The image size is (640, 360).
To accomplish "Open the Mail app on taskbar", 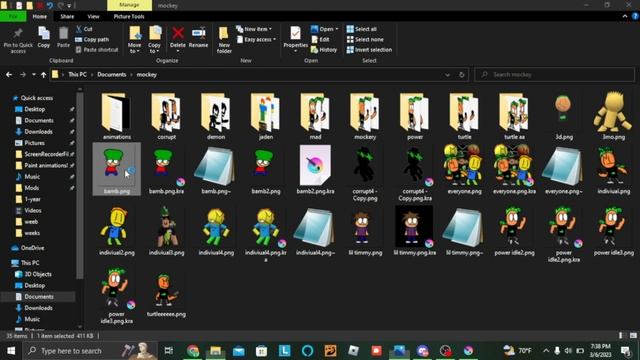I will point(238,351).
